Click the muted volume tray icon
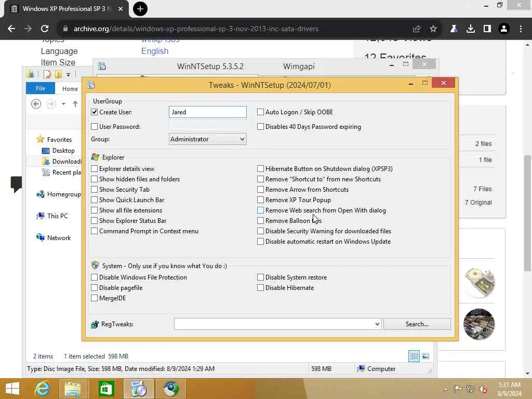532x399 pixels. click(x=483, y=389)
